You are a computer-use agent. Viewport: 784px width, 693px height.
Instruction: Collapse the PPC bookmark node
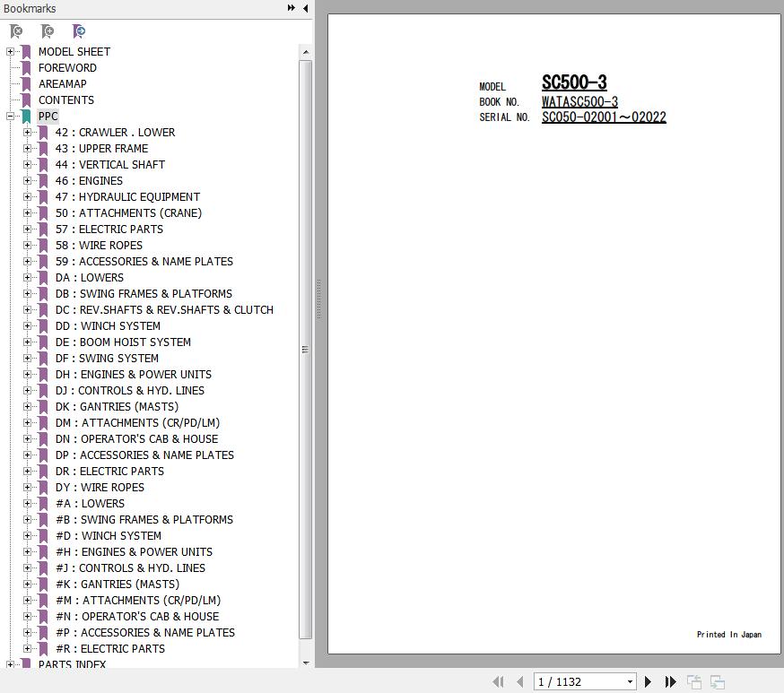[x=10, y=116]
